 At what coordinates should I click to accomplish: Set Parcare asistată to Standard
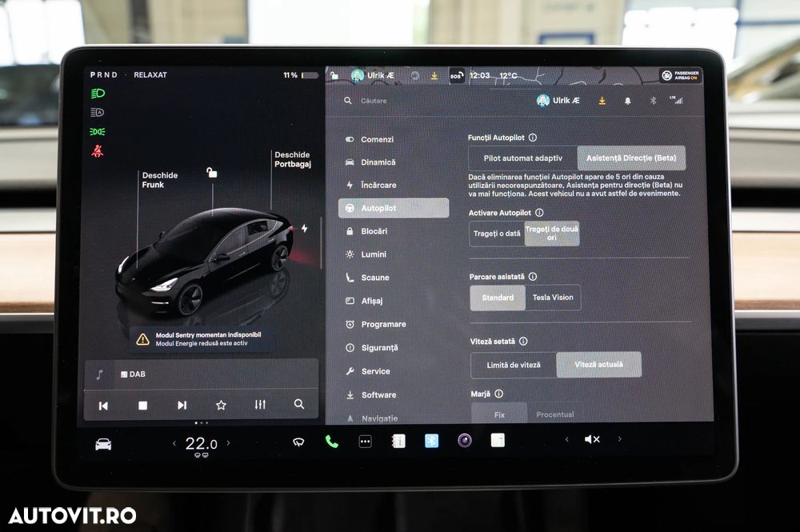coord(498,298)
